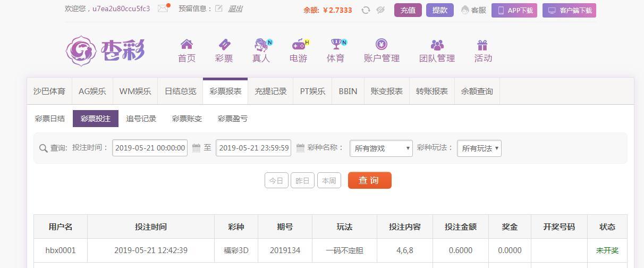644x268 pixels.
Task: Click the 充值 deposit button
Action: [x=408, y=10]
